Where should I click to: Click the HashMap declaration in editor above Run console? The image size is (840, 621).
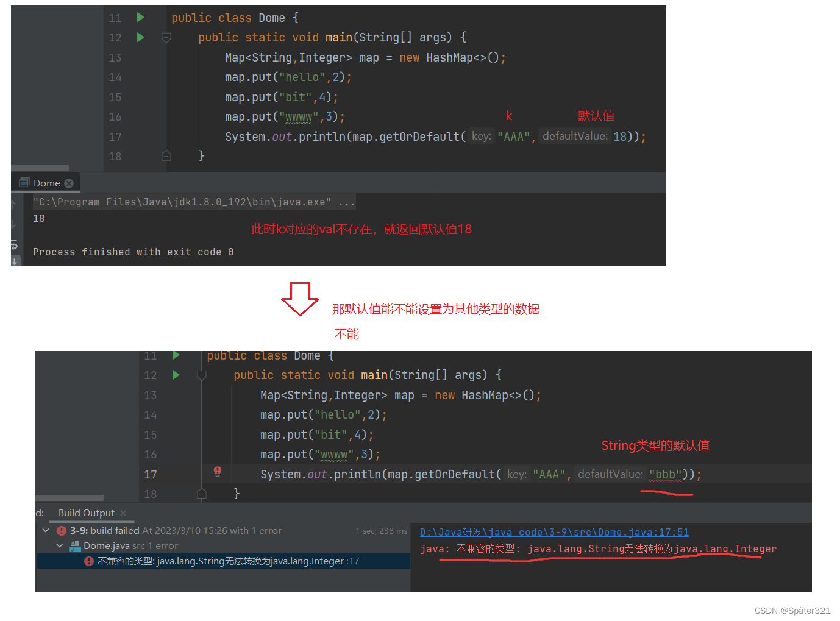click(365, 58)
